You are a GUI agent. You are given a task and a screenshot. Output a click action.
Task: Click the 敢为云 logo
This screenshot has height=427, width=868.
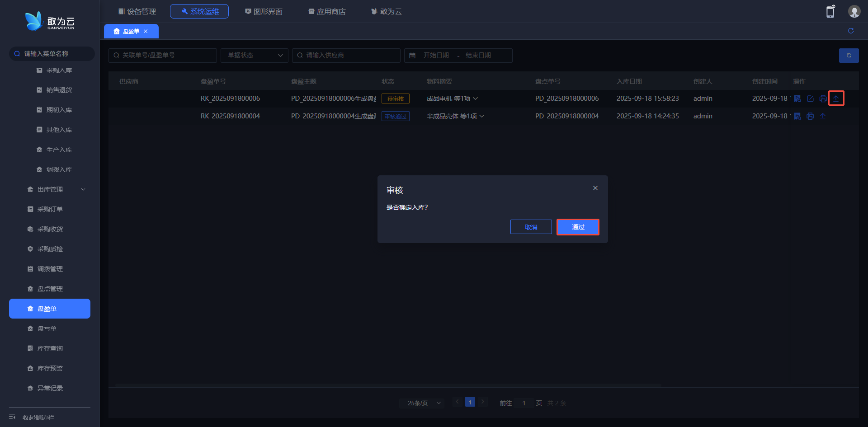50,21
